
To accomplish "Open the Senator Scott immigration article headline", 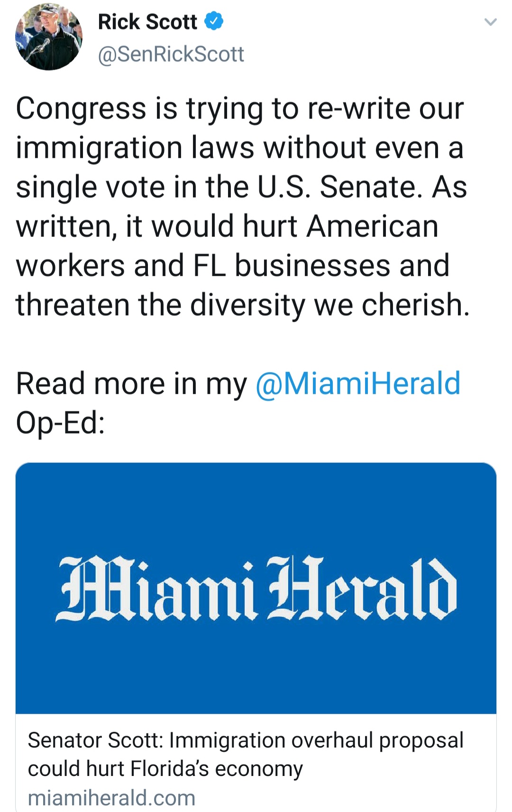I will tap(246, 740).
